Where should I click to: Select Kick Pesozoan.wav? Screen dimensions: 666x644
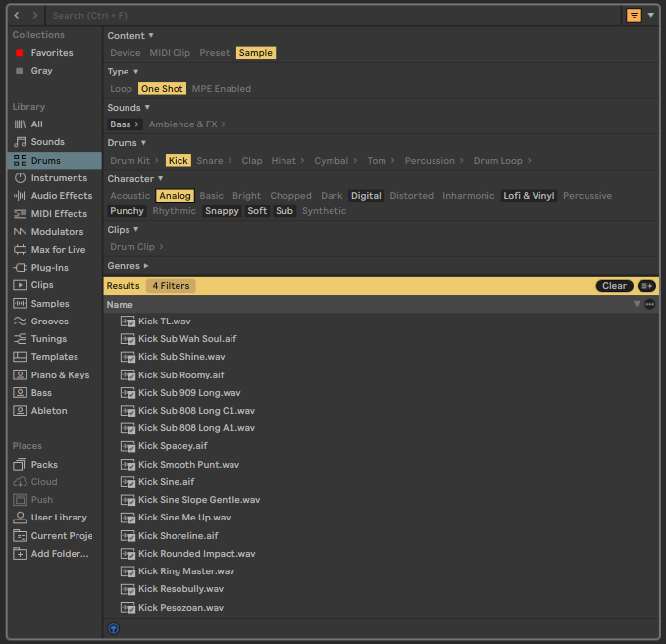coord(381,608)
